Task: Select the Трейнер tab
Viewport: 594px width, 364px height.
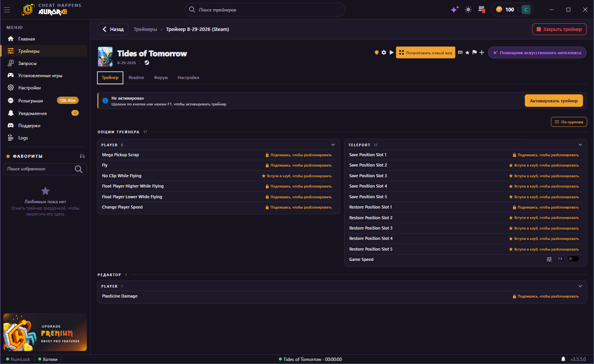Action: [x=110, y=78]
